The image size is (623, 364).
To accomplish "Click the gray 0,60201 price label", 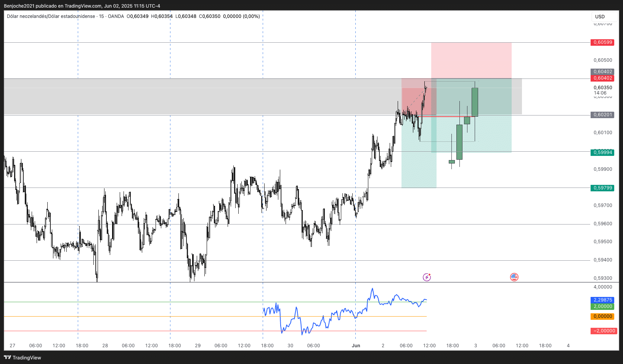I will click(602, 115).
